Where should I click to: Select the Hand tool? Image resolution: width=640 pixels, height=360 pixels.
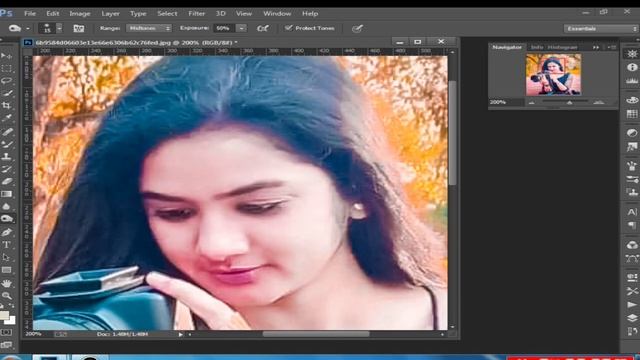click(x=6, y=283)
